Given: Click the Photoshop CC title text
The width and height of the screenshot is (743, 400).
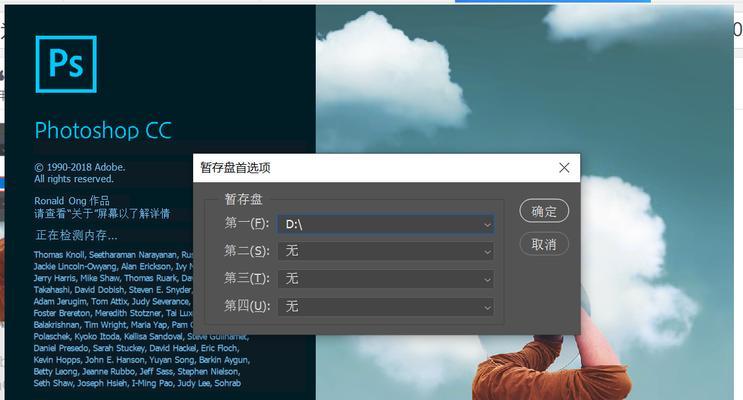Looking at the screenshot, I should pos(103,130).
